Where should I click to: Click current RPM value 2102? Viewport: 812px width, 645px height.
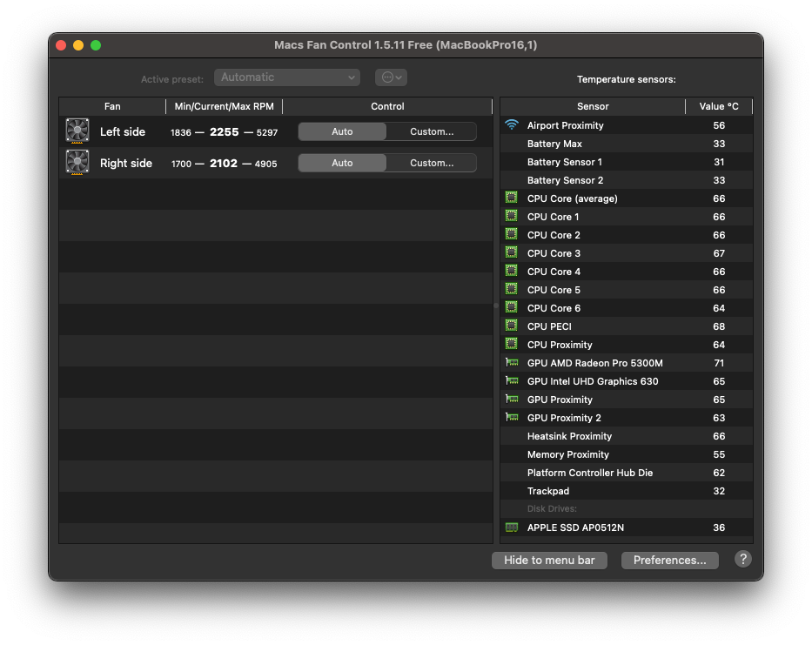pyautogui.click(x=224, y=163)
